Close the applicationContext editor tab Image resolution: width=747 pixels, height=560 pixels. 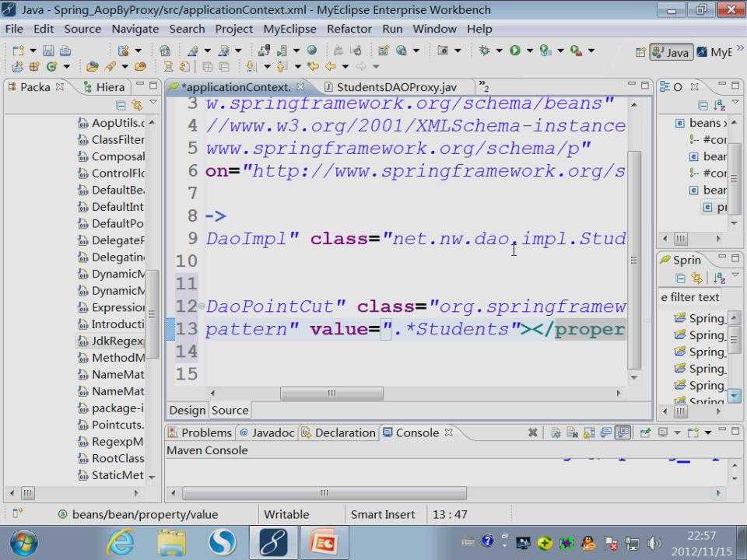[x=300, y=86]
